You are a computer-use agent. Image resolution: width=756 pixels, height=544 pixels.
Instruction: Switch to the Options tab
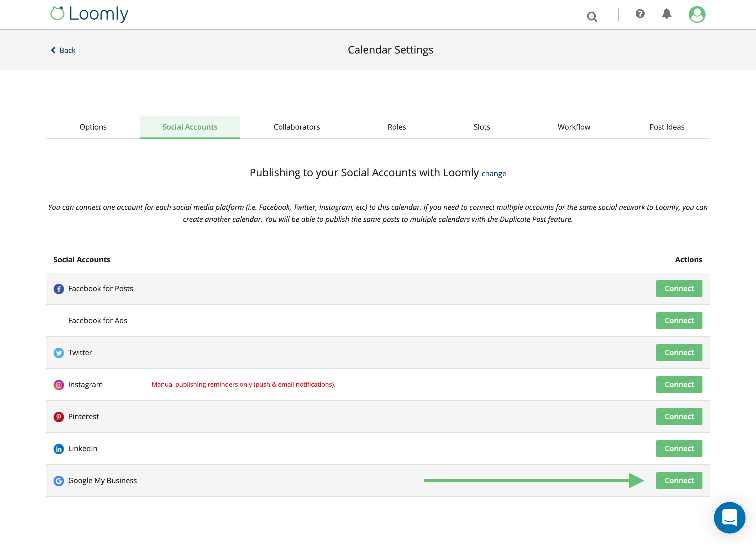93,127
